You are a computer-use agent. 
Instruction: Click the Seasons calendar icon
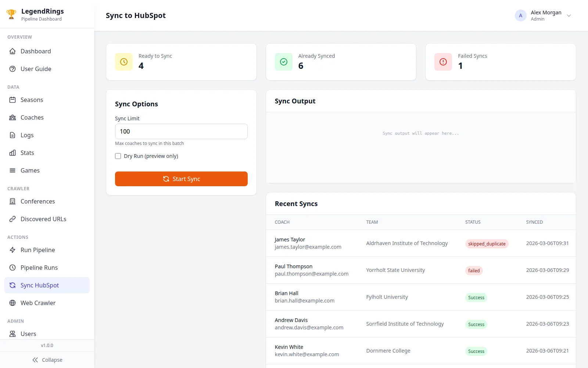(x=12, y=100)
